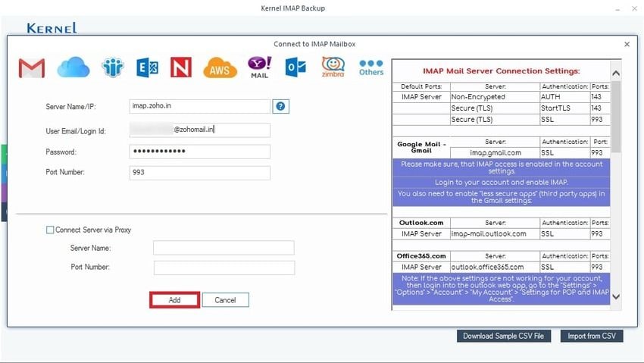Click the Google Mail - Gmail heading
Viewport: 644px width, 363px height.
click(421, 147)
